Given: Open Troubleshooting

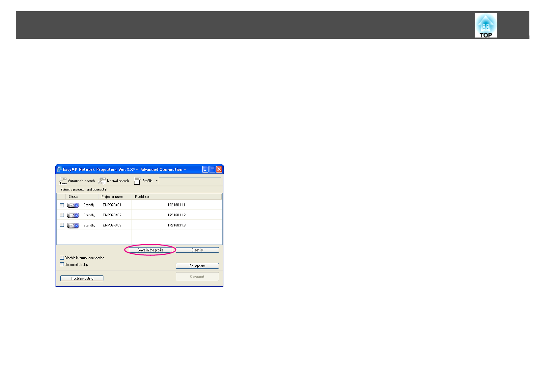Looking at the screenshot, I should tap(82, 278).
